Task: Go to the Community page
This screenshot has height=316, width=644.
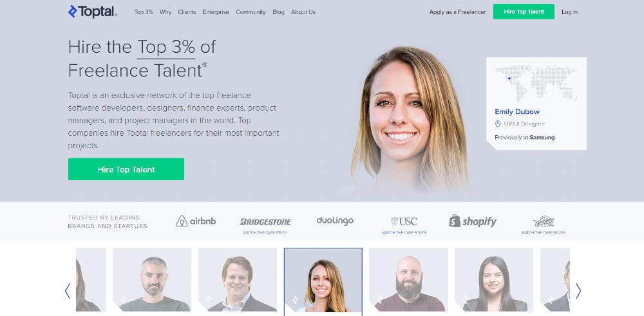Action: 251,12
